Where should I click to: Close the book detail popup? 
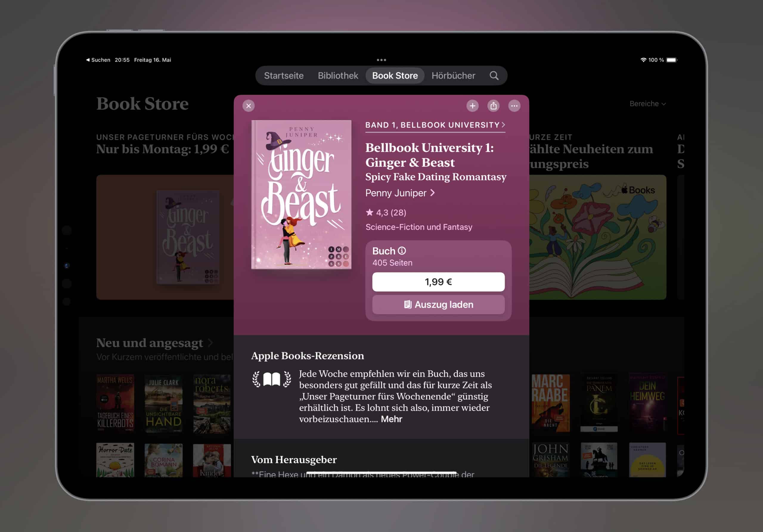tap(248, 106)
